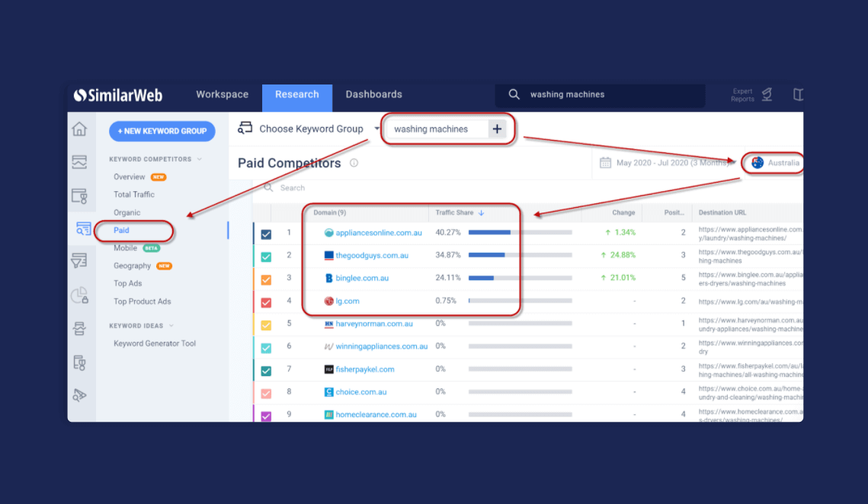Toggle the binglee.com.au row checkbox

click(266, 279)
